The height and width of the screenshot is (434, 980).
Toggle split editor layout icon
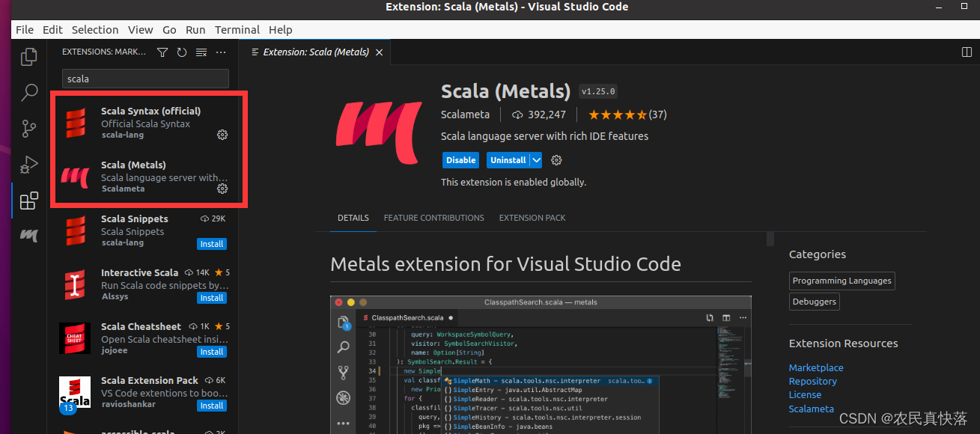click(967, 52)
